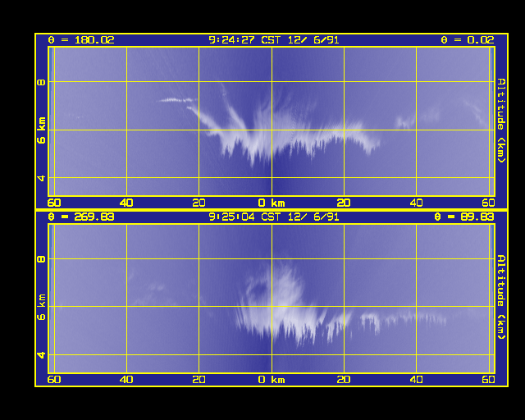Click the 'θ = 0.02' angle label

468,40
